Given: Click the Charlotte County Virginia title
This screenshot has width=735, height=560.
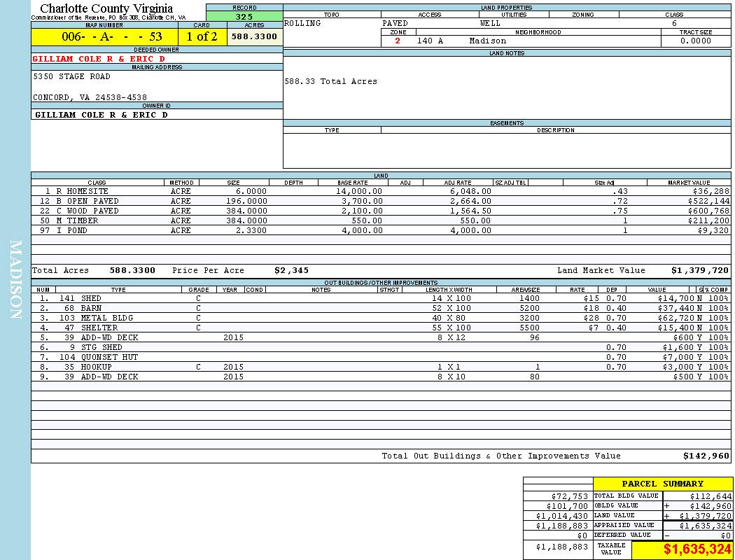Looking at the screenshot, I should pyautogui.click(x=106, y=8).
